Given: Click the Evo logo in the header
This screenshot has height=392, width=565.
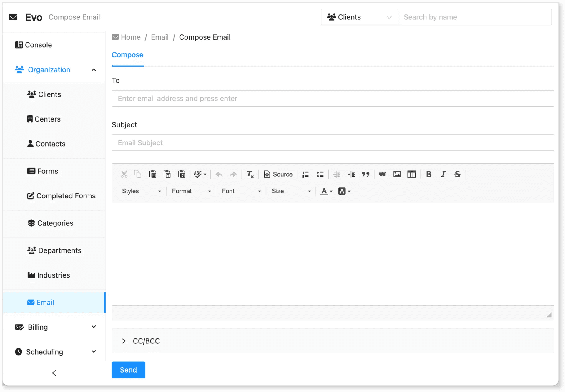Looking at the screenshot, I should tap(34, 17).
